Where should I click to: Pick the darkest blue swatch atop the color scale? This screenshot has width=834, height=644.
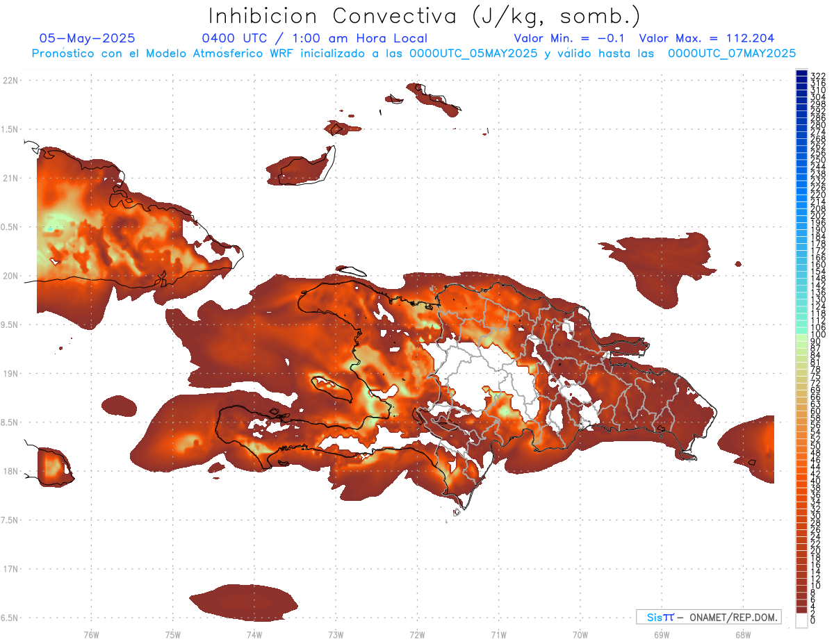point(801,73)
